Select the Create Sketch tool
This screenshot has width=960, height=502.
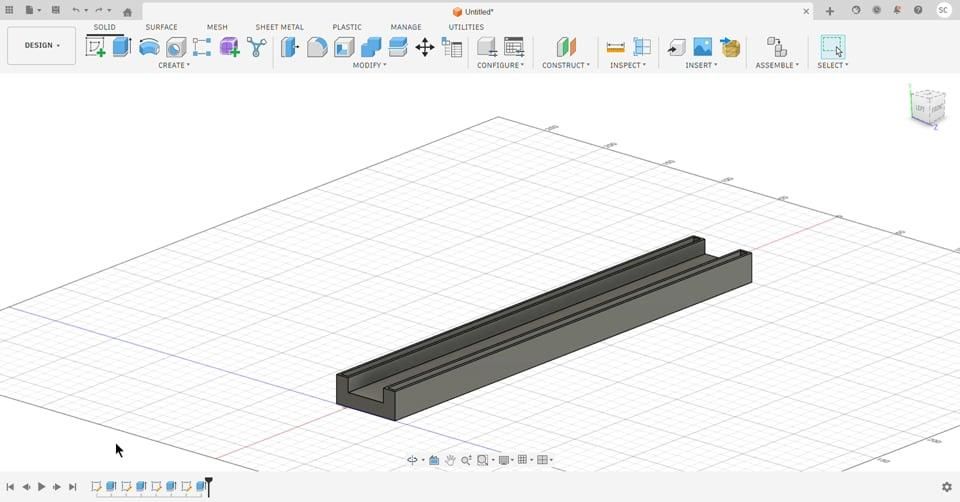(96, 47)
